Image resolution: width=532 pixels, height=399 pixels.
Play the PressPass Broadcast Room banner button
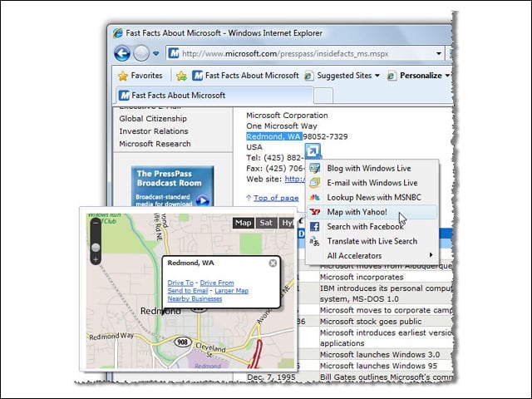[x=203, y=200]
